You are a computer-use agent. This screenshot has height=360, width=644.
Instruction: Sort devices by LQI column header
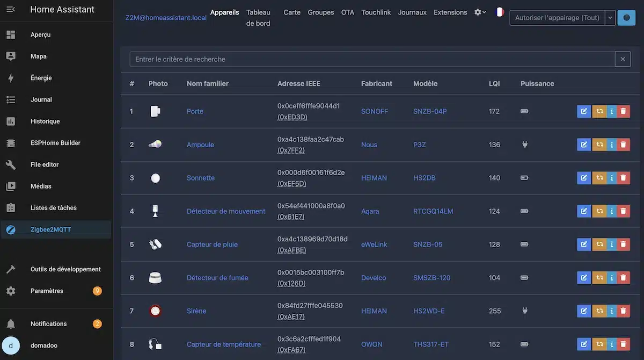pyautogui.click(x=494, y=83)
